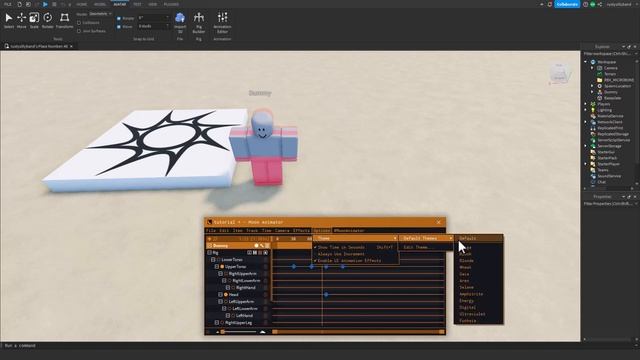The height and width of the screenshot is (360, 640).
Task: Click the Options menu in Moon Animator
Action: click(322, 231)
